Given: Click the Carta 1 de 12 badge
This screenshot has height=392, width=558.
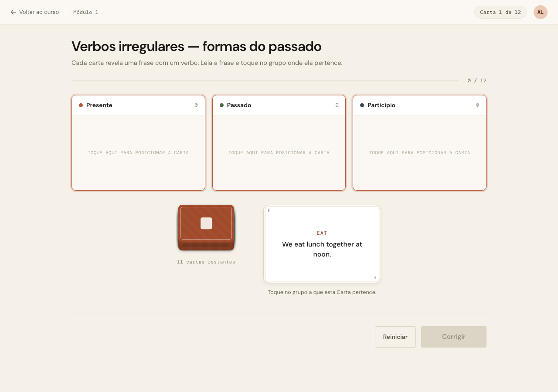Looking at the screenshot, I should [500, 12].
